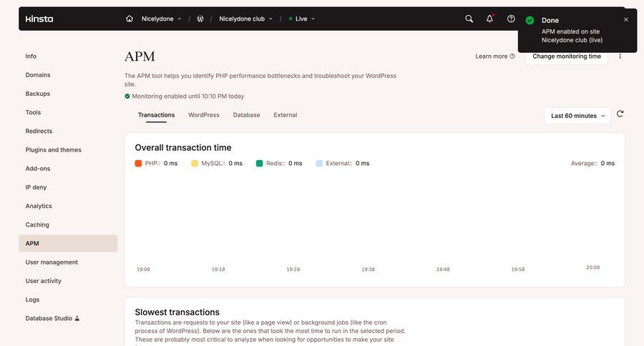Click the Average 0 ms value
The width and height of the screenshot is (644, 346).
pos(608,164)
